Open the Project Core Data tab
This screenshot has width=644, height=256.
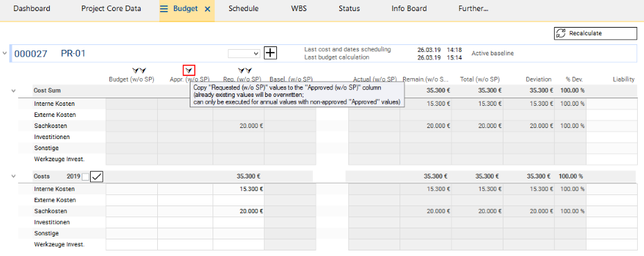pyautogui.click(x=111, y=8)
